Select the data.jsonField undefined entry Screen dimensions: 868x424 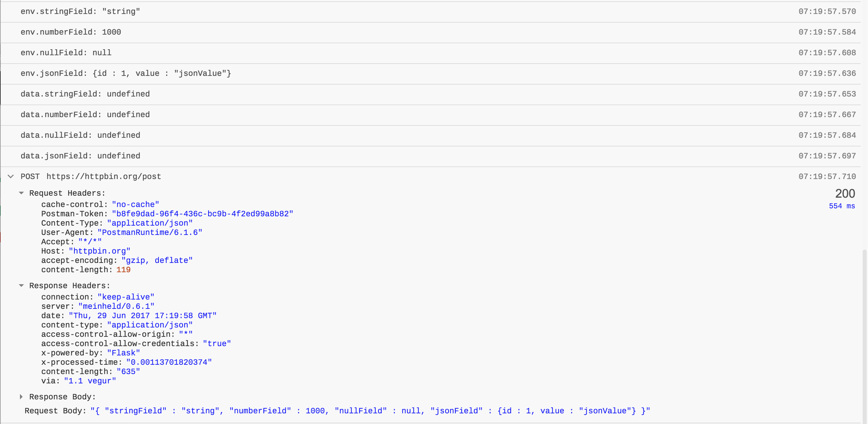coord(80,155)
